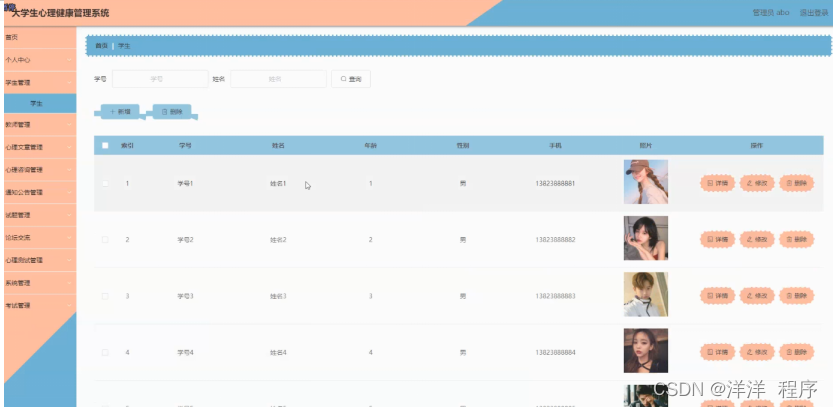Click the 索引 column header

(x=127, y=146)
